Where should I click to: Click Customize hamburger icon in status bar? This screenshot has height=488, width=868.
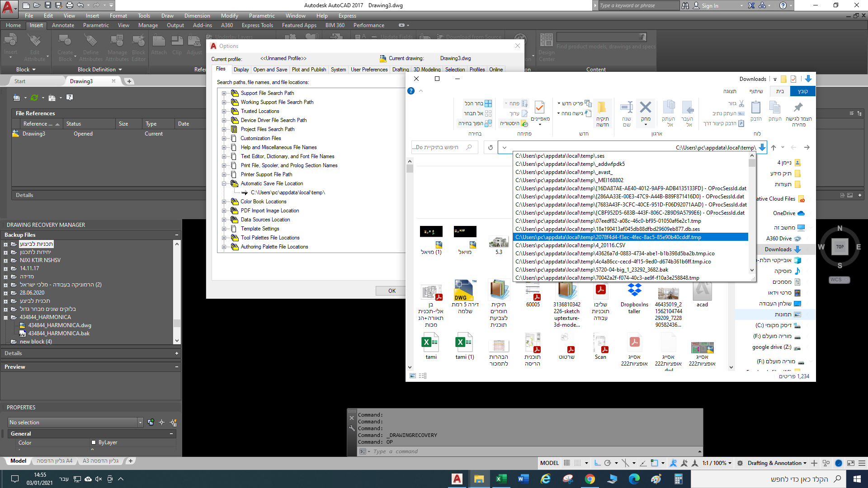pyautogui.click(x=862, y=463)
